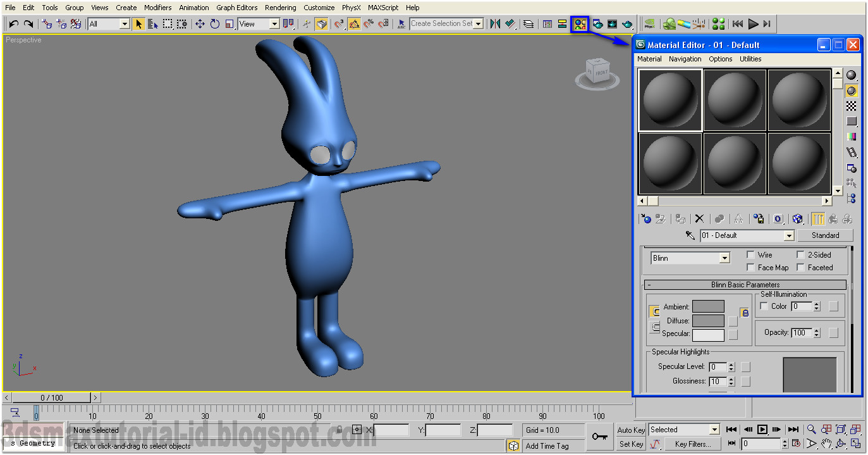Open the MAXScript menu

point(383,8)
